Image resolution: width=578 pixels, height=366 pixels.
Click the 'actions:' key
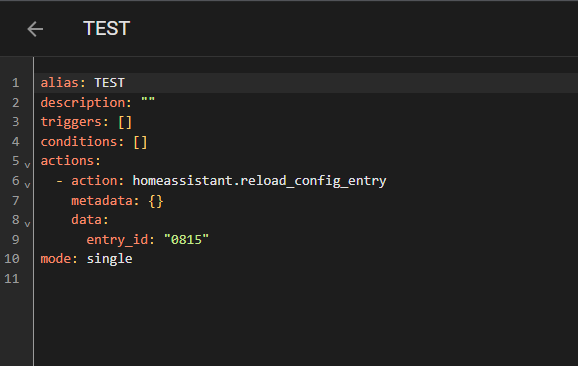(70, 161)
